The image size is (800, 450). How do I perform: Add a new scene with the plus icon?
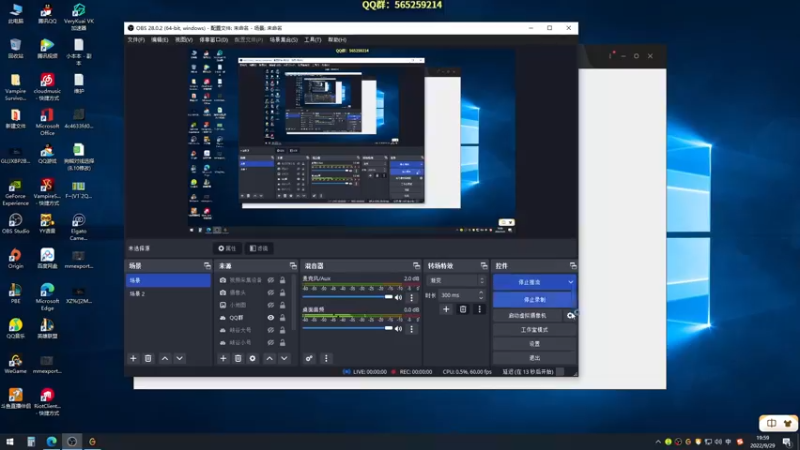(x=133, y=358)
